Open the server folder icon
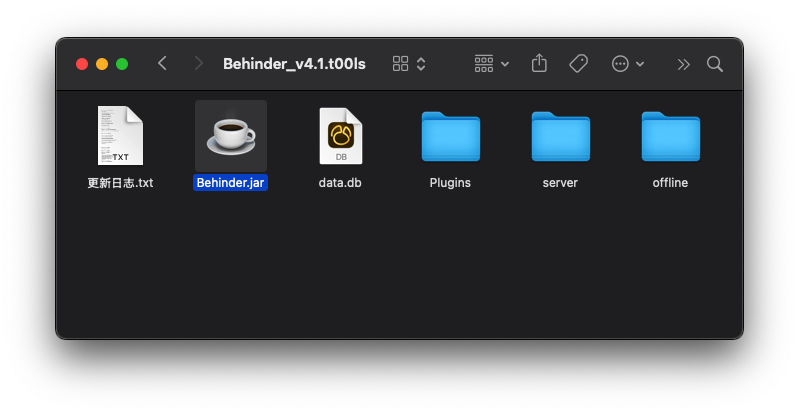The width and height of the screenshot is (799, 413). 561,136
